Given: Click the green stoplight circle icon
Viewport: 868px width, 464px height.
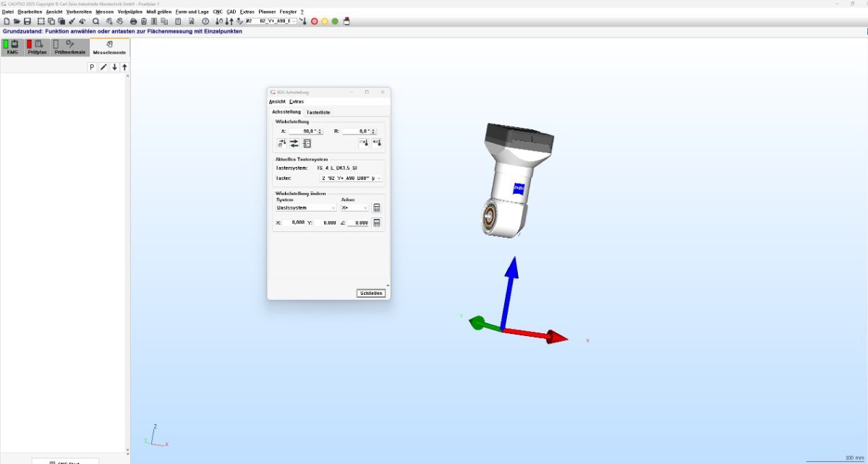Looking at the screenshot, I should point(335,22).
